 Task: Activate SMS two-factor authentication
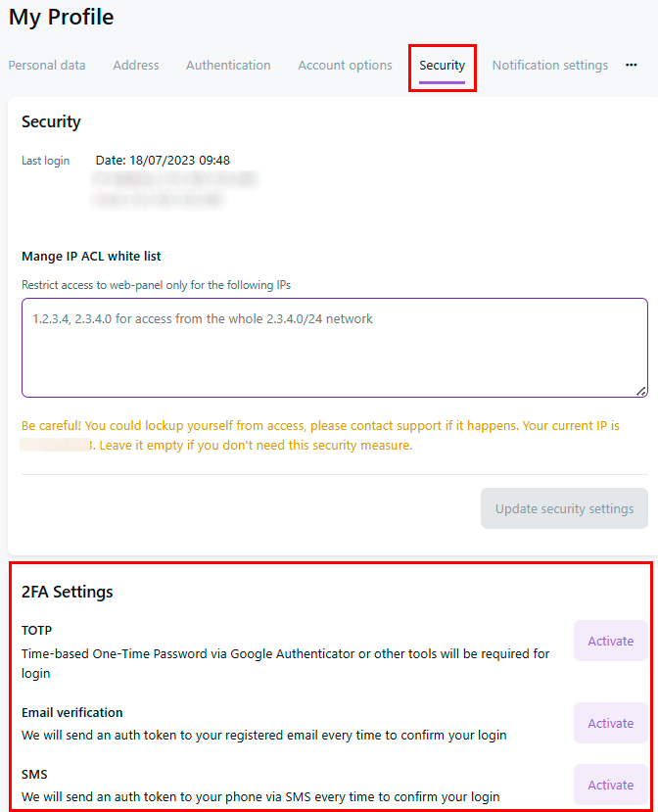610,785
